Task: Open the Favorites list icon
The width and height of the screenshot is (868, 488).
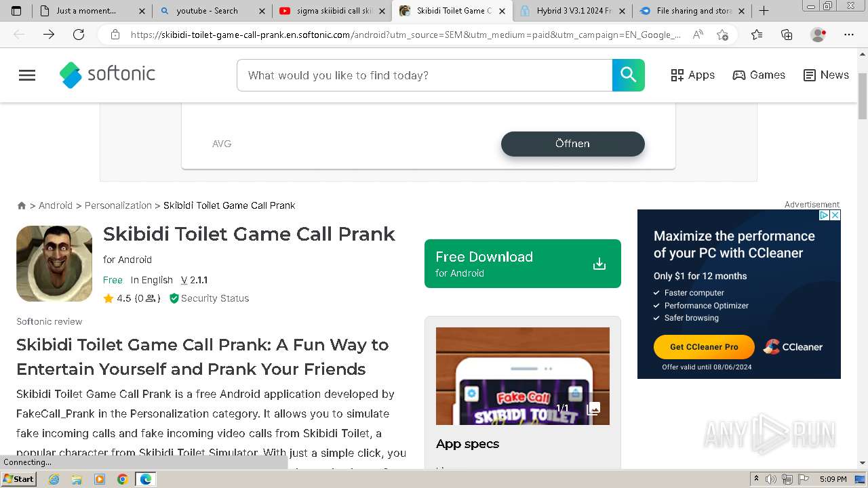Action: 757,35
